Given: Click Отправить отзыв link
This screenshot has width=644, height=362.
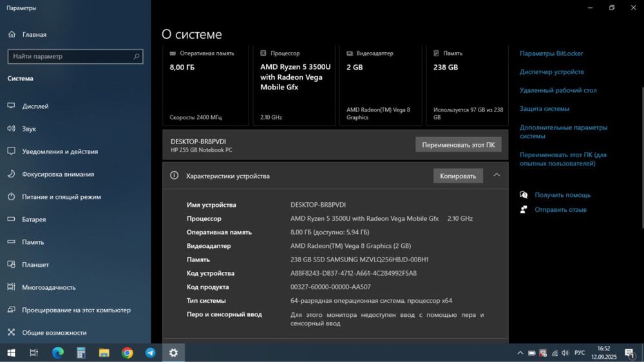Looking at the screenshot, I should point(560,209).
